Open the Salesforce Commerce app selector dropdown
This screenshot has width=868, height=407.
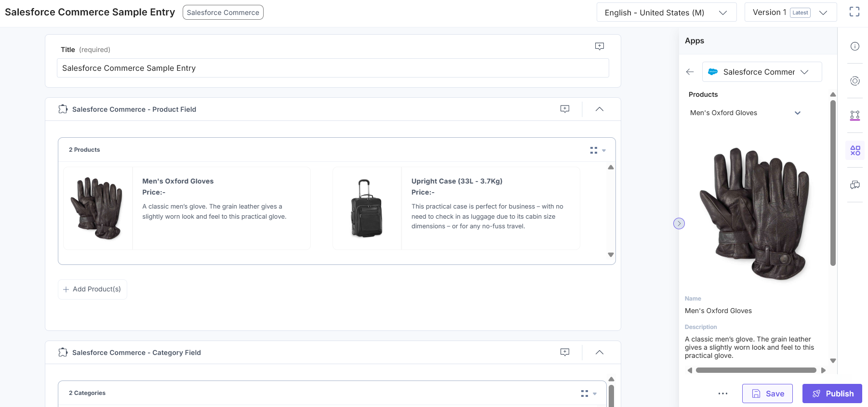tap(761, 72)
